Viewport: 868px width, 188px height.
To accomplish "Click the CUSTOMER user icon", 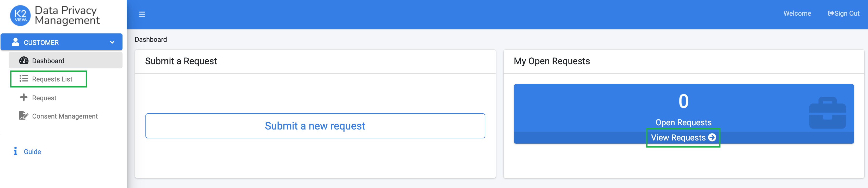I will (x=15, y=42).
